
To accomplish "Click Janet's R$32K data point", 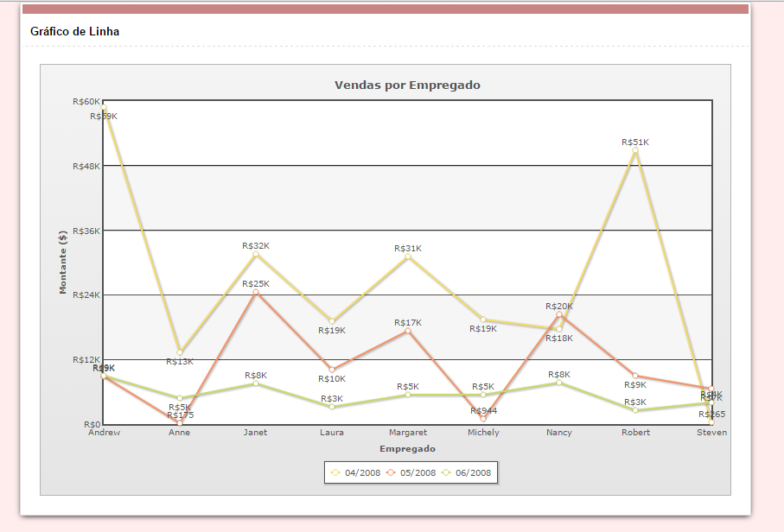I will coord(256,255).
